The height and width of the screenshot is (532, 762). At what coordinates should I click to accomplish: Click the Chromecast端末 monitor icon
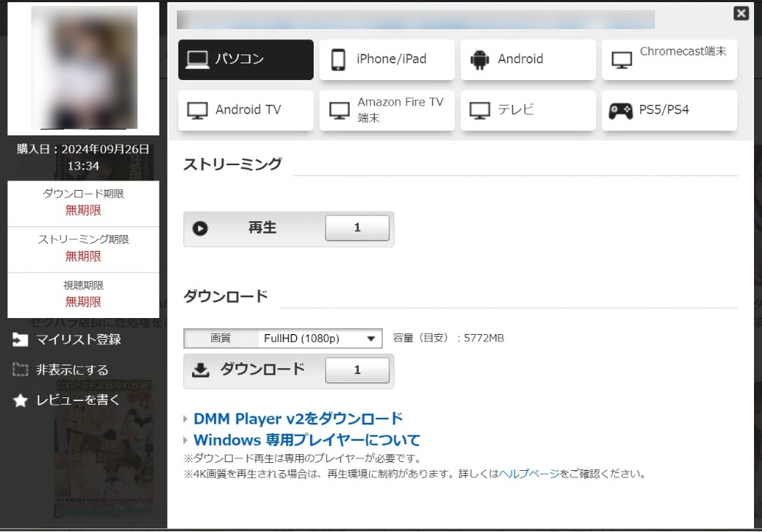(621, 60)
